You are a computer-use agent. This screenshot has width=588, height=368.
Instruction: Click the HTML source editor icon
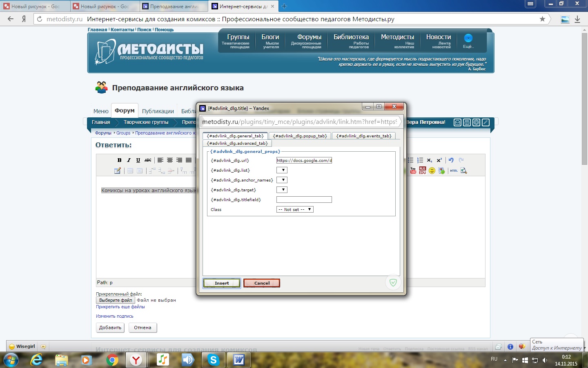(454, 171)
